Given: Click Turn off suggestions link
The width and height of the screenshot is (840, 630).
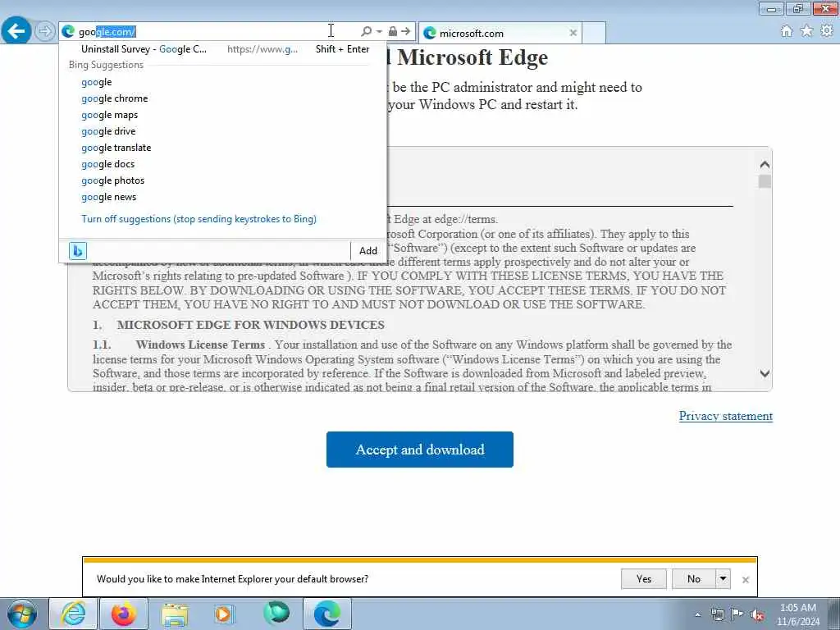Looking at the screenshot, I should (x=199, y=219).
